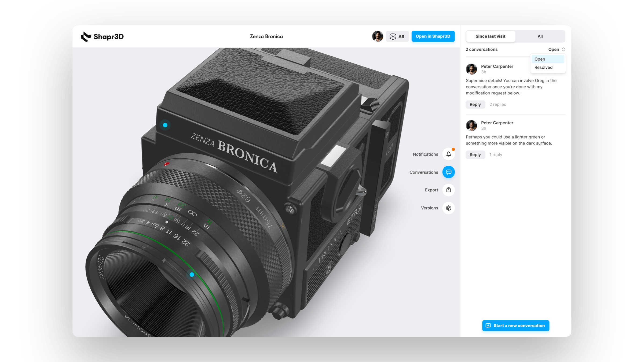
Task: Click the Export label
Action: pos(431,190)
